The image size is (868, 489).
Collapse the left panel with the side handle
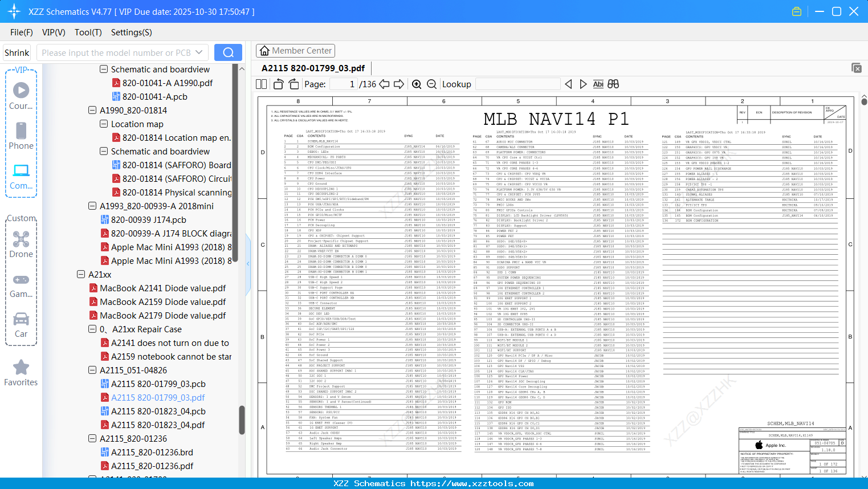coord(248,263)
